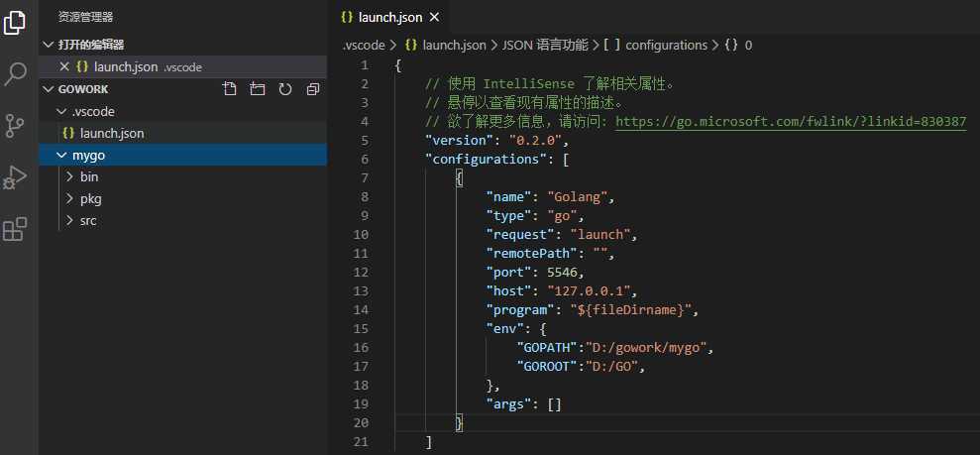Viewport: 980px width, 455px height.
Task: Click New Folder icon in GOWORK header
Action: point(257,89)
